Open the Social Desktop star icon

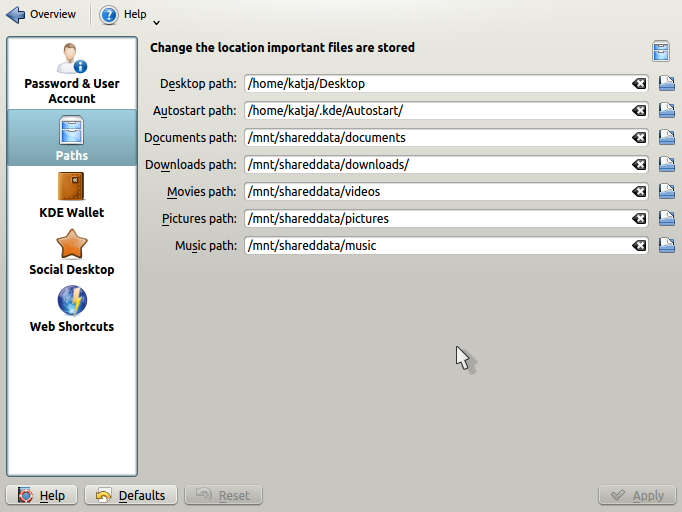(x=71, y=244)
